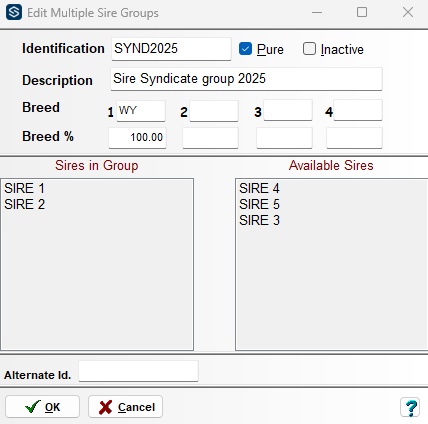Click the application logo in title bar
The height and width of the screenshot is (424, 428).
[14, 12]
